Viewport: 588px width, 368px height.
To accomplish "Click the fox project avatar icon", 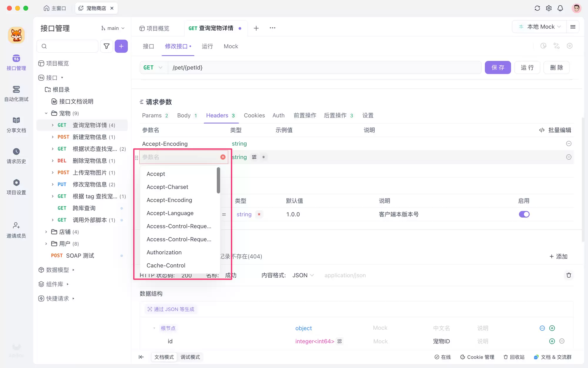I will [16, 35].
